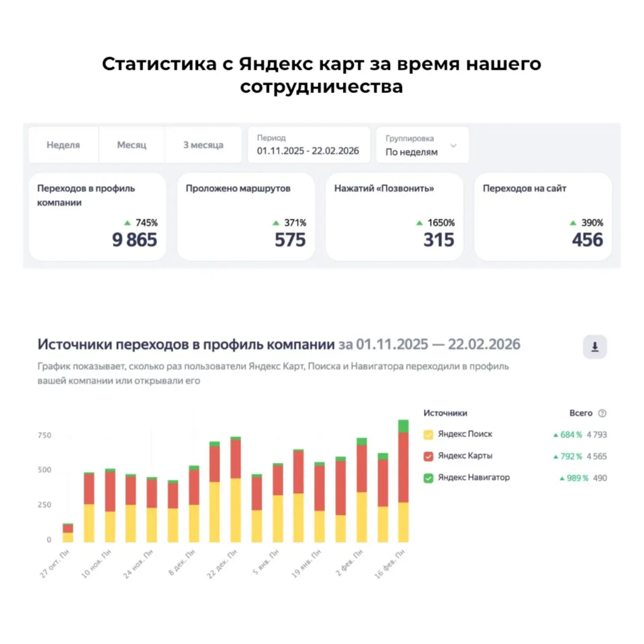Click the small bar for 27 окт
The width and height of the screenshot is (644, 644).
(x=68, y=532)
